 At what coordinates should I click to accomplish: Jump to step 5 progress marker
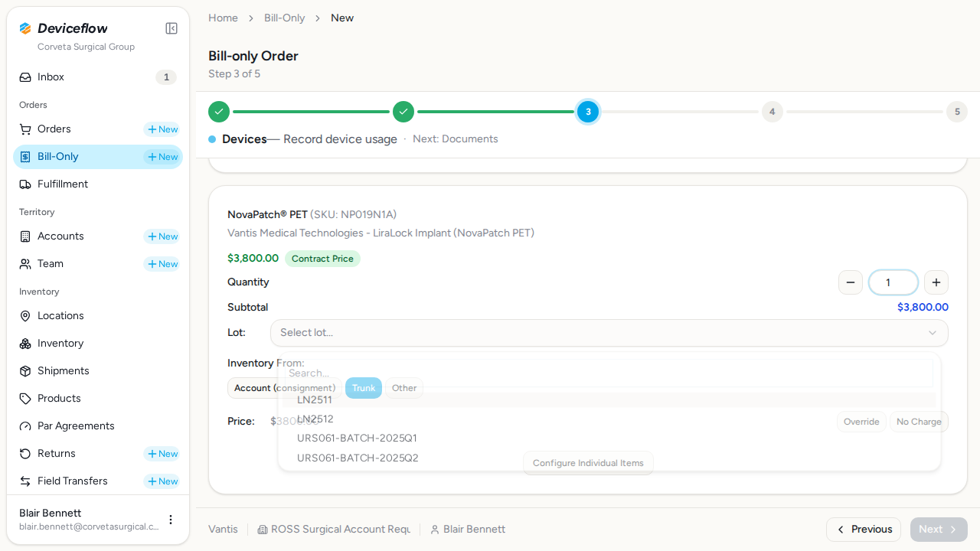957,112
